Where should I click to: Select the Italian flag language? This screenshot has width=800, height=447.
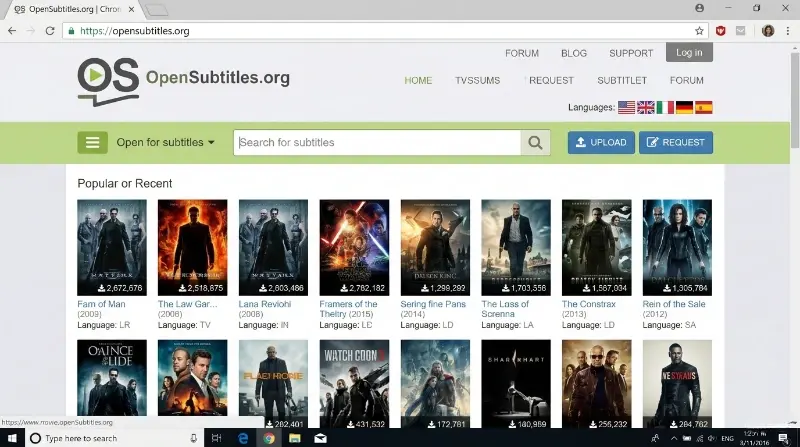pos(665,107)
